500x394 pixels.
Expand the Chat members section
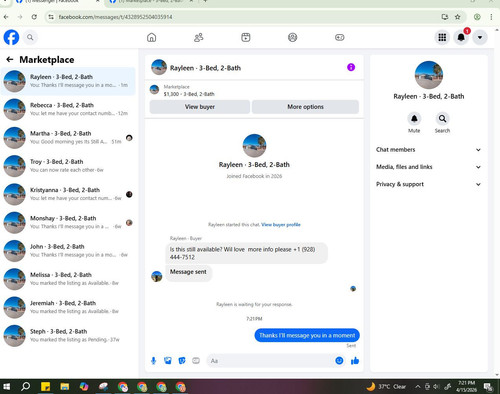428,150
